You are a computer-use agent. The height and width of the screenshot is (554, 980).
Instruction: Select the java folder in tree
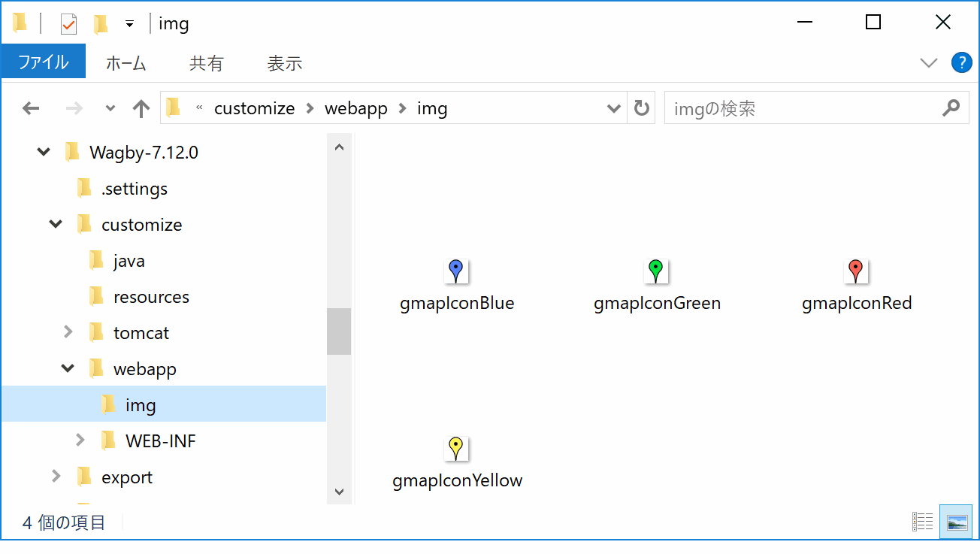pyautogui.click(x=129, y=261)
